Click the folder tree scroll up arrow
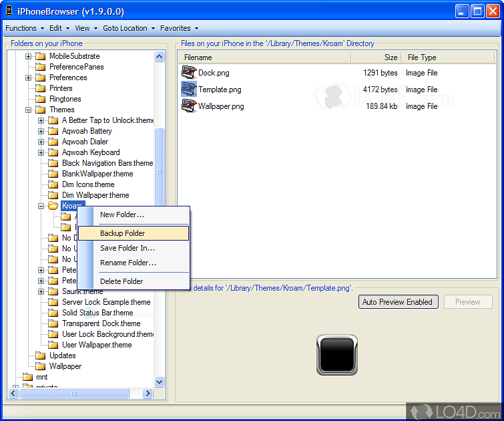Viewport: 504px width, 421px height. coord(159,57)
